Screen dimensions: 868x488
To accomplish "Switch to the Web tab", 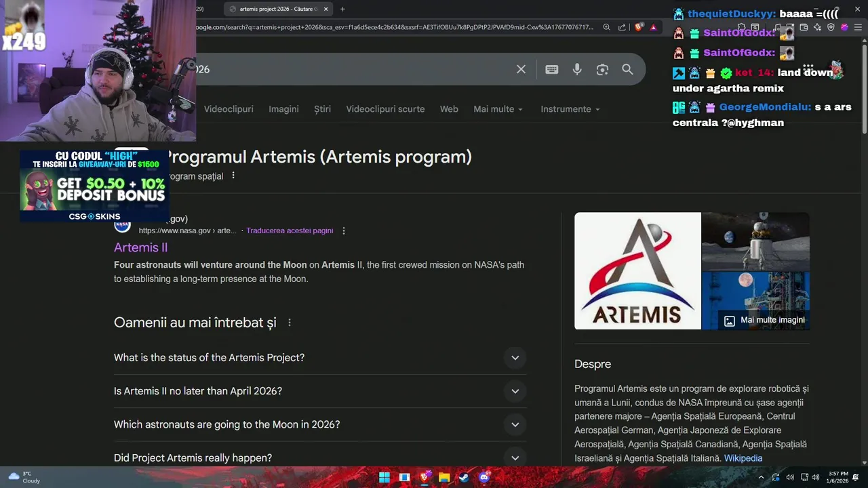I will (x=449, y=109).
